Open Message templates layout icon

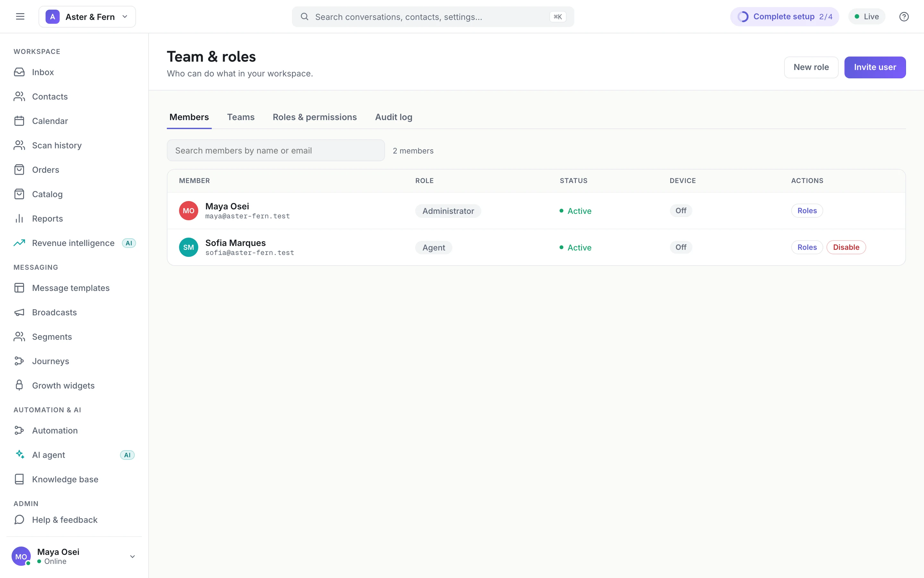click(x=19, y=288)
